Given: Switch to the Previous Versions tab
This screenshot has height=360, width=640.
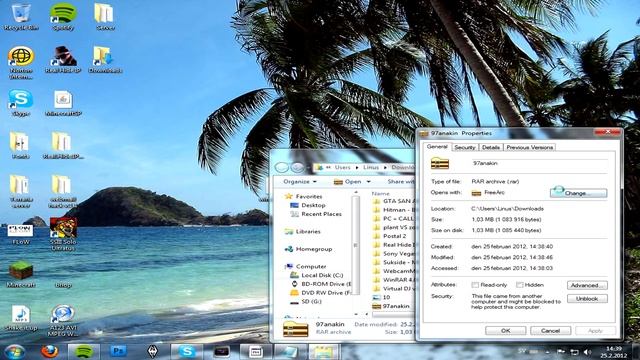Looking at the screenshot, I should (x=529, y=147).
